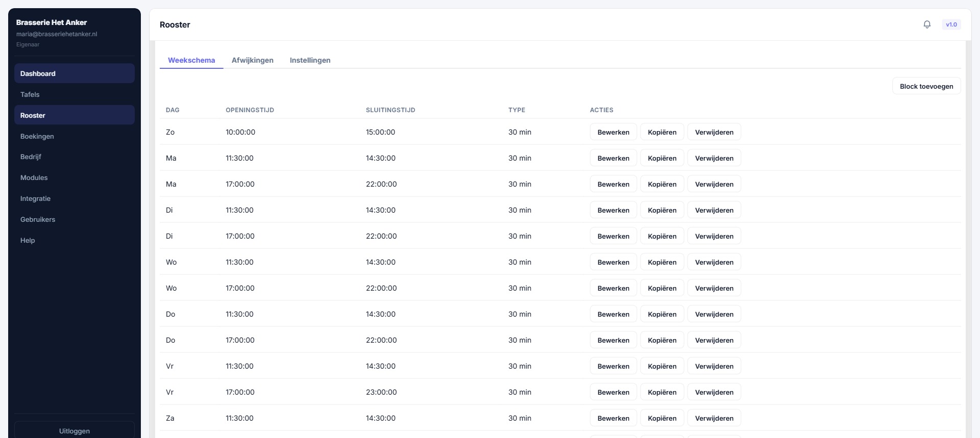
Task: Click the notification bell icon
Action: coord(927,24)
